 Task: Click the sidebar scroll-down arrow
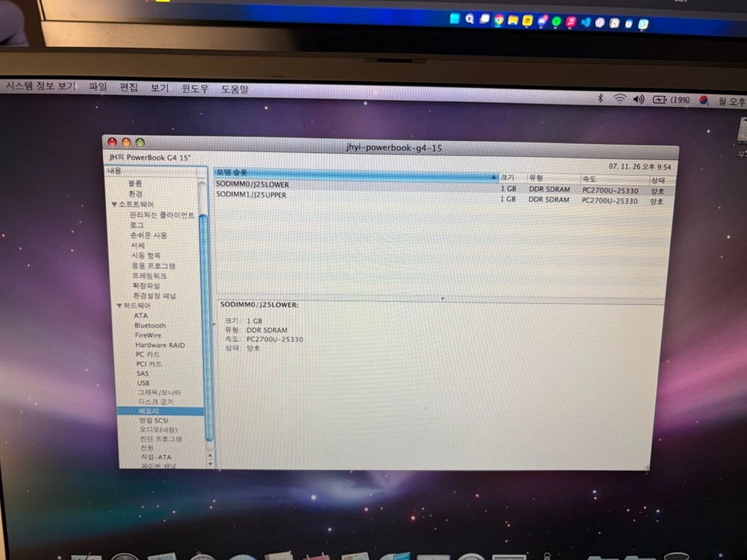[x=210, y=464]
